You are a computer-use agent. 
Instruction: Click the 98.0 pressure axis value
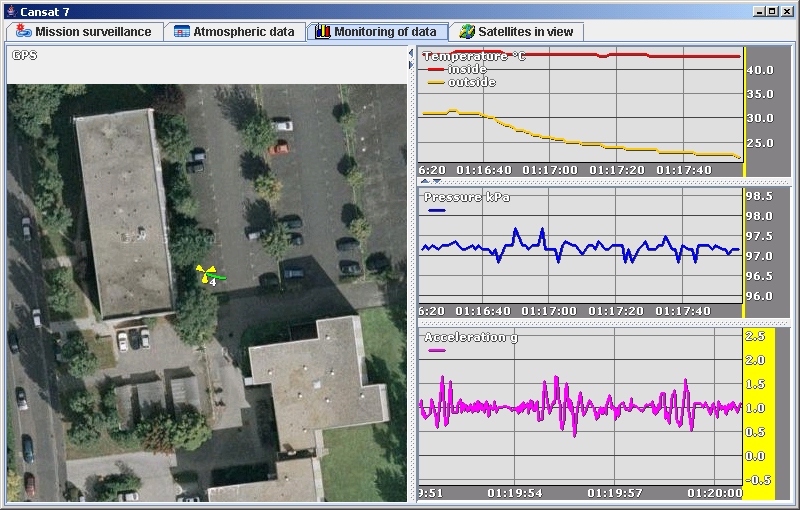pyautogui.click(x=759, y=216)
